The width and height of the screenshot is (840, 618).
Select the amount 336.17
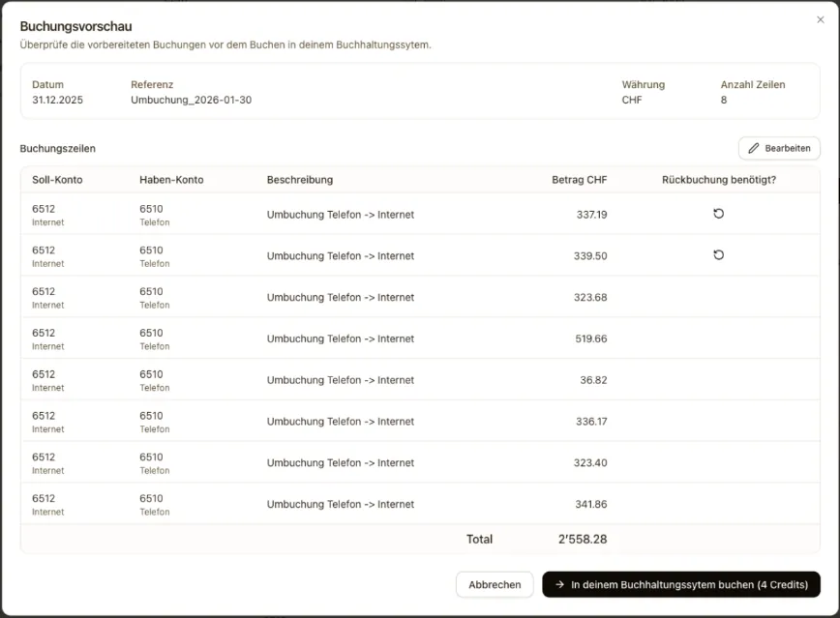pos(591,422)
